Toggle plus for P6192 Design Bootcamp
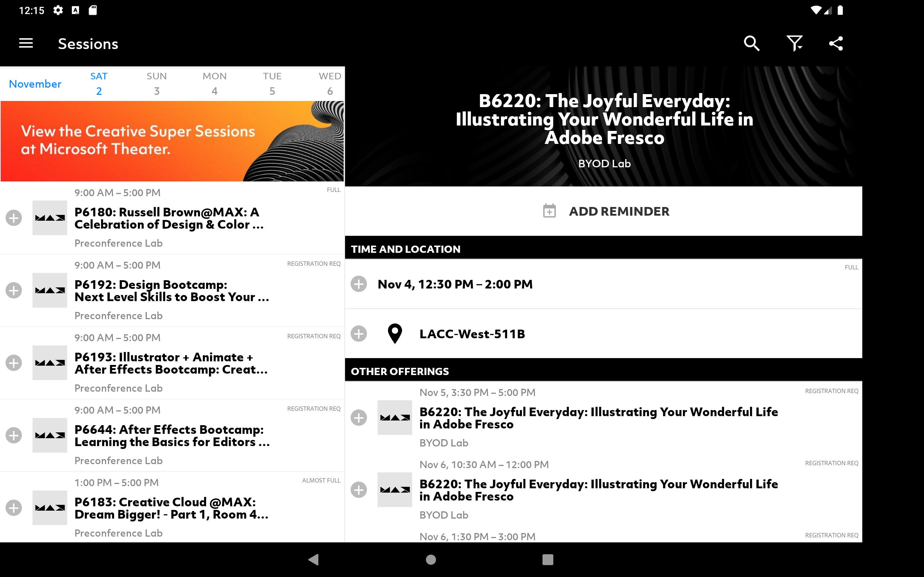The width and height of the screenshot is (924, 577). click(14, 290)
